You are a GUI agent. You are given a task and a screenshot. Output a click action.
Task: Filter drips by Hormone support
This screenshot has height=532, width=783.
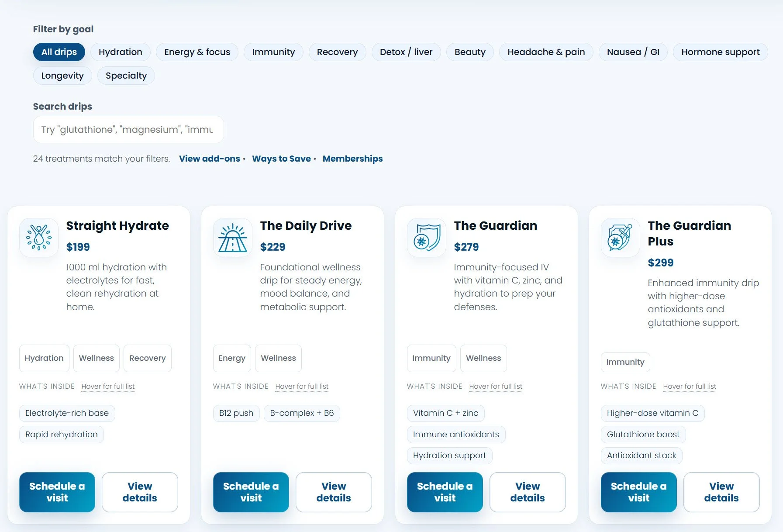point(720,52)
